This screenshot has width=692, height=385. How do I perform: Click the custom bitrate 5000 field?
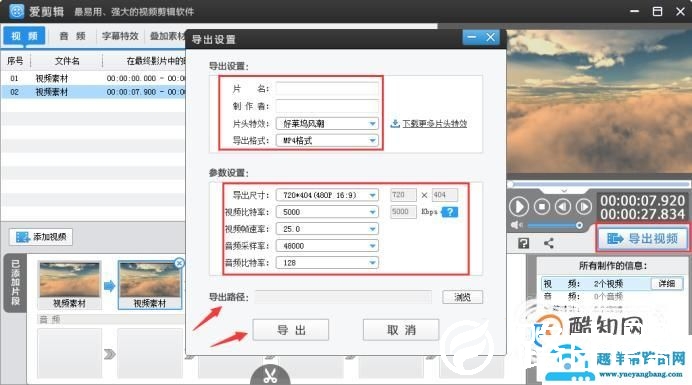(x=403, y=211)
